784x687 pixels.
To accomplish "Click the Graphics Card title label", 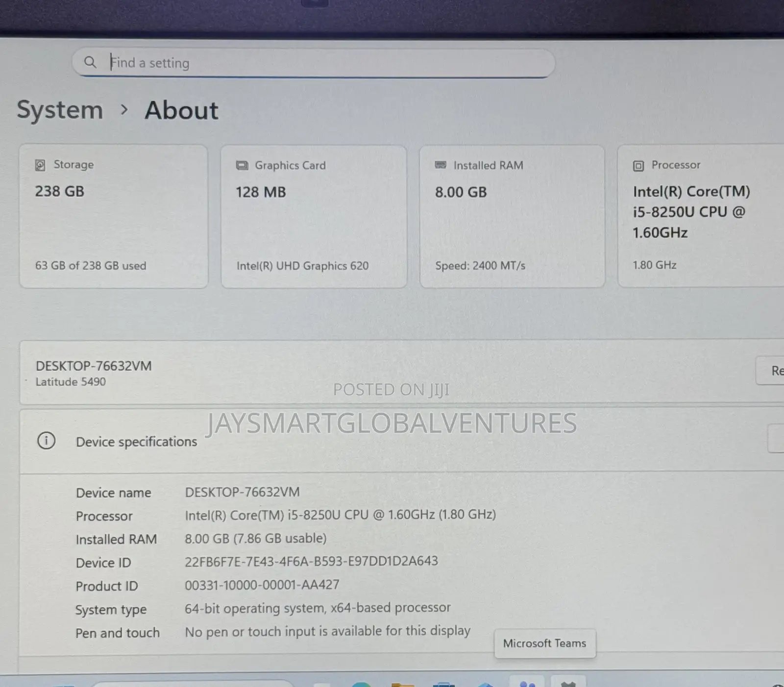I will (x=290, y=166).
